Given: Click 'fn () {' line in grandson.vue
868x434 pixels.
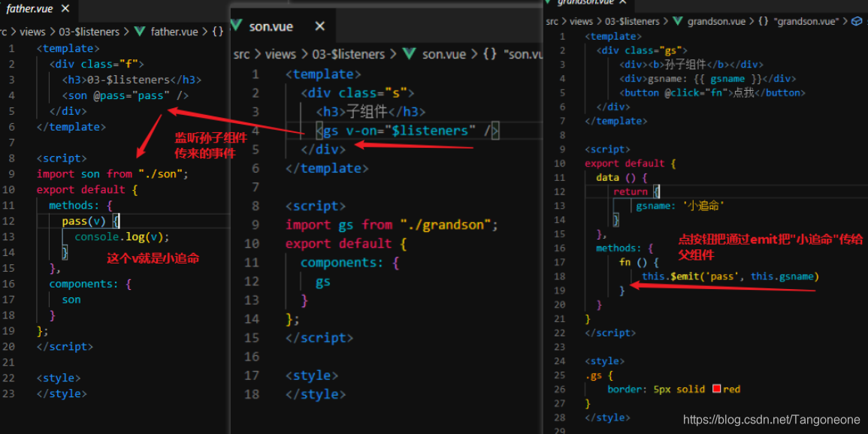Looking at the screenshot, I should (x=639, y=262).
